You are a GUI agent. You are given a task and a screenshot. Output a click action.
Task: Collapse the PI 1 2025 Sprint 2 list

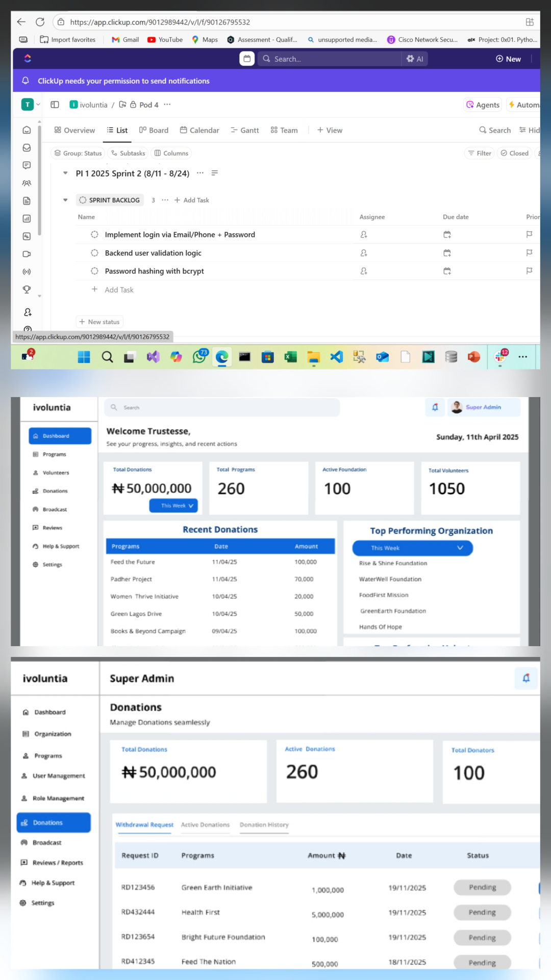[x=65, y=173]
